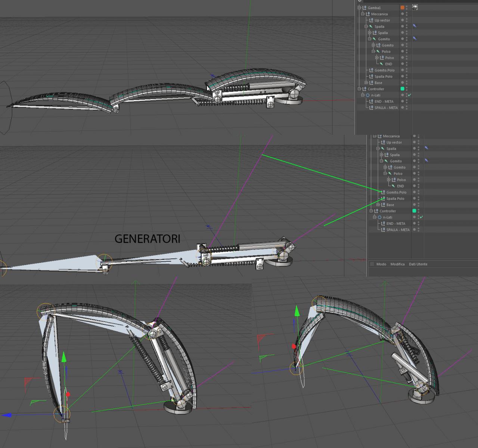Open the Dati Utente menu
Viewport: 478px width, 448px height.
click(x=418, y=264)
